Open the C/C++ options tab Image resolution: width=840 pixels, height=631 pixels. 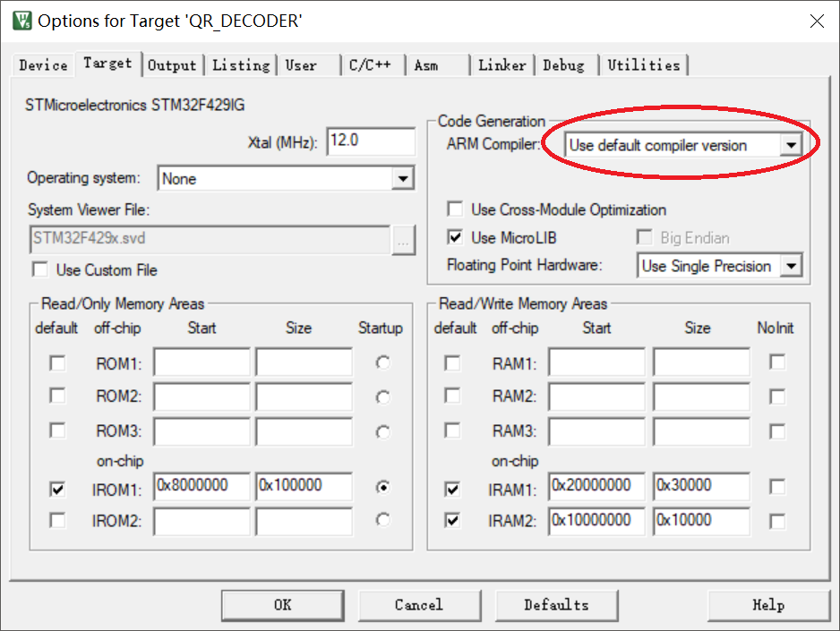coord(370,65)
